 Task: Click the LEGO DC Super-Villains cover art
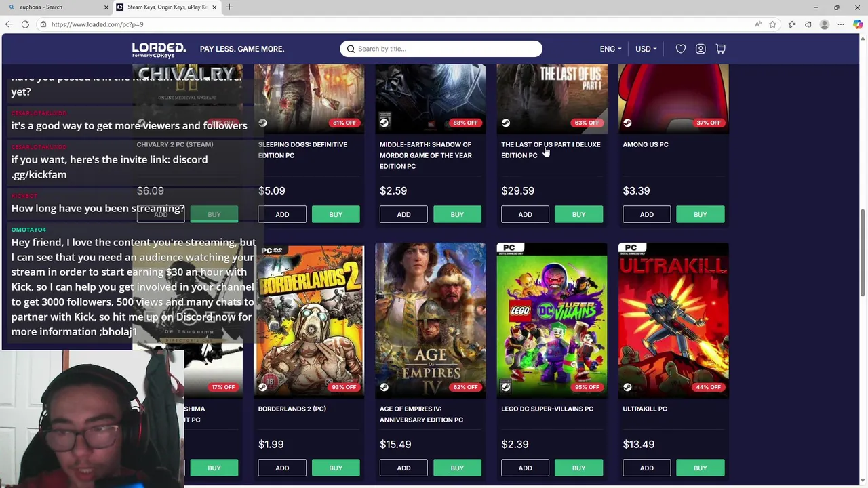[552, 320]
